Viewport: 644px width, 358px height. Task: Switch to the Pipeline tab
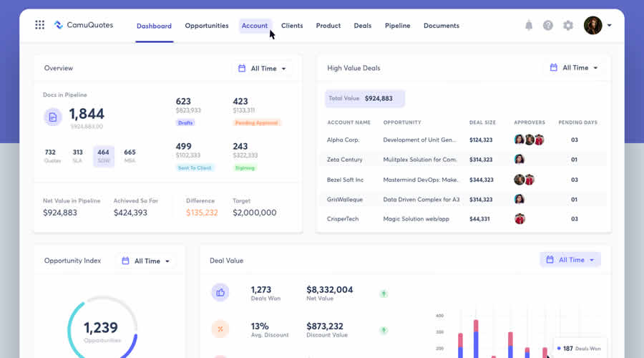pos(397,26)
